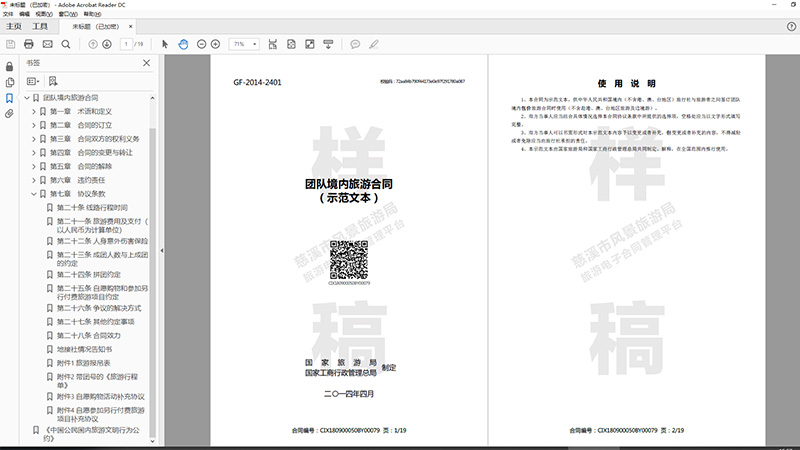Zoom in with plus icon

click(215, 44)
